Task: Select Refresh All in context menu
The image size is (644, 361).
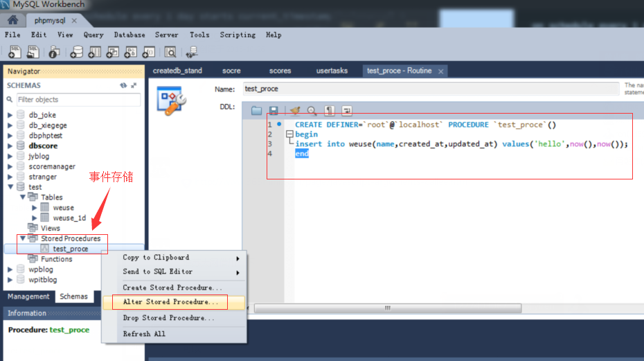Action: click(174, 334)
